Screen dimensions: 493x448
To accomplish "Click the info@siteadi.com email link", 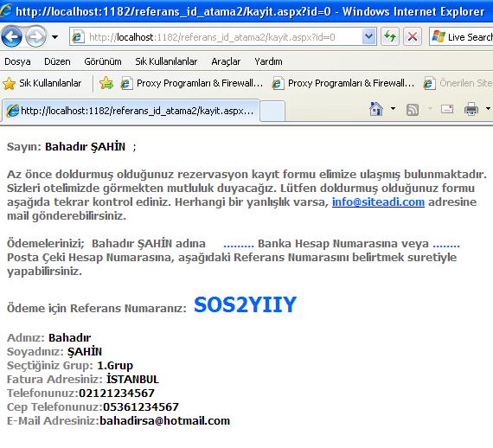I will coord(378,202).
